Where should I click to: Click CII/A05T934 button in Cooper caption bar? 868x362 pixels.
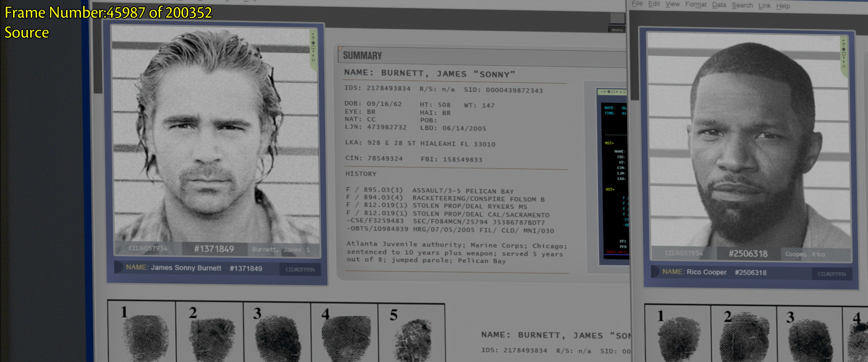(x=832, y=274)
